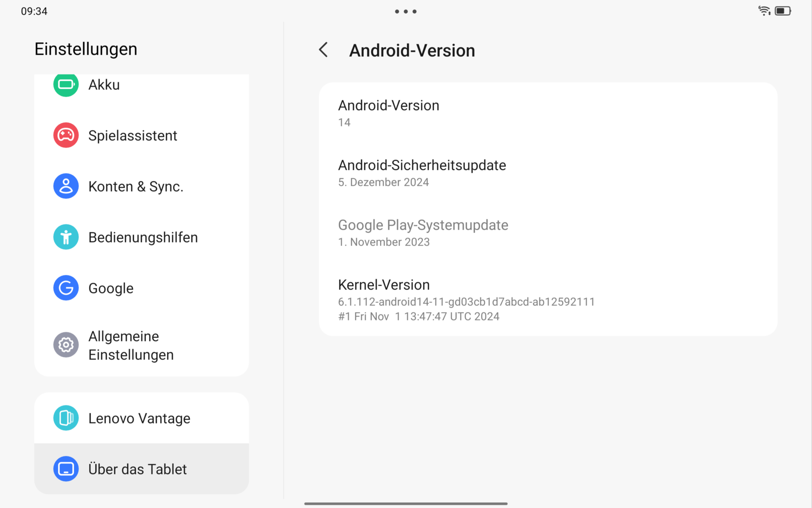Open Spielassistent via its gamepad icon

[x=66, y=135]
